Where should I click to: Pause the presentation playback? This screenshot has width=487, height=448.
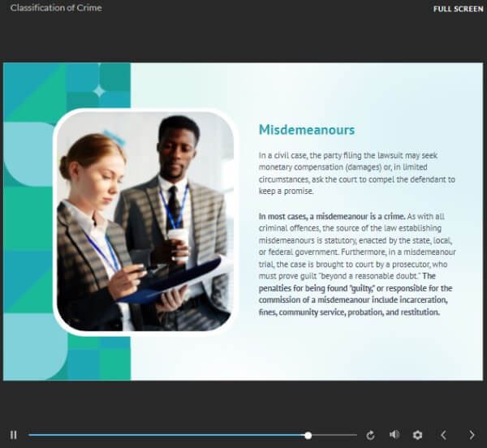point(13,435)
